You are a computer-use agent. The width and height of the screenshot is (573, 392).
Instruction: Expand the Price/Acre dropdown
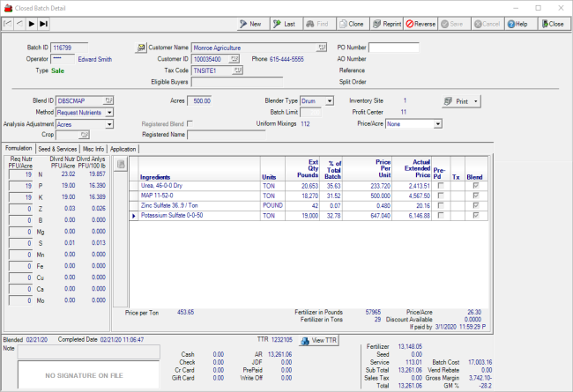(x=436, y=124)
